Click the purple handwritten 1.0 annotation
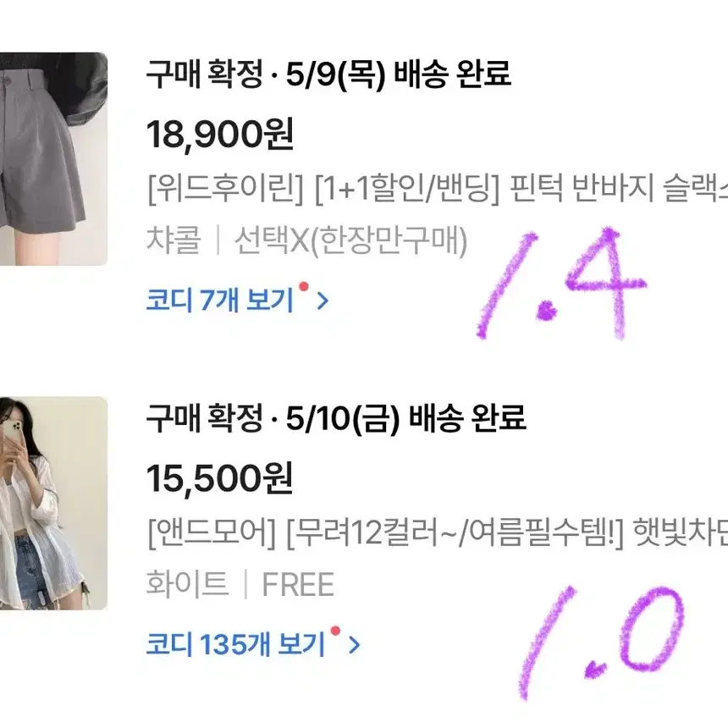Screen dimensions: 728x728 coord(602,643)
